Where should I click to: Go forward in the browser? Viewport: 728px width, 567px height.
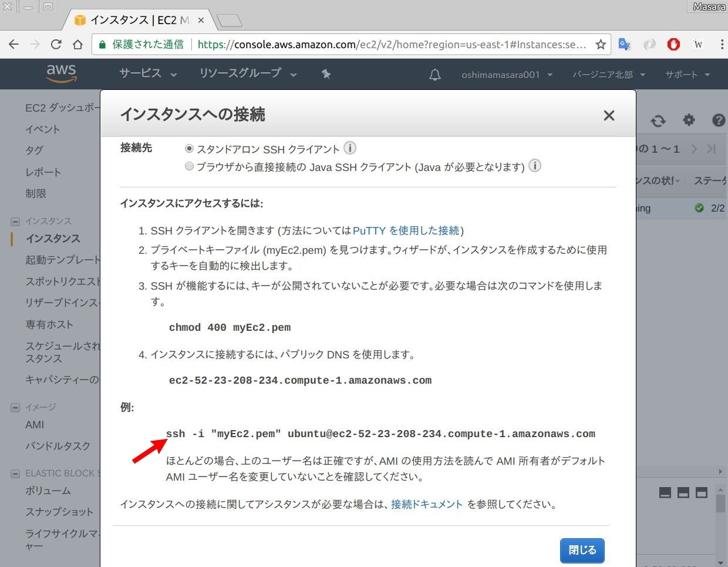point(35,45)
